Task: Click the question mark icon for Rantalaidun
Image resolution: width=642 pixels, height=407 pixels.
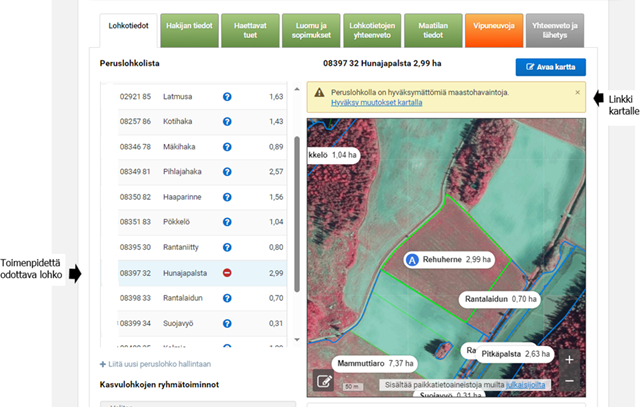Action: (x=227, y=298)
